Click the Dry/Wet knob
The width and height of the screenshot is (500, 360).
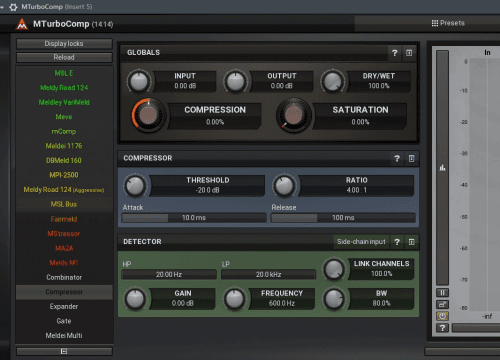[x=333, y=81]
